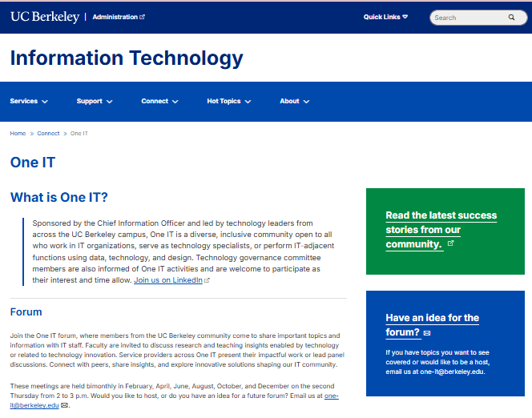
Task: Click the One IT breadcrumb text
Action: tap(79, 133)
